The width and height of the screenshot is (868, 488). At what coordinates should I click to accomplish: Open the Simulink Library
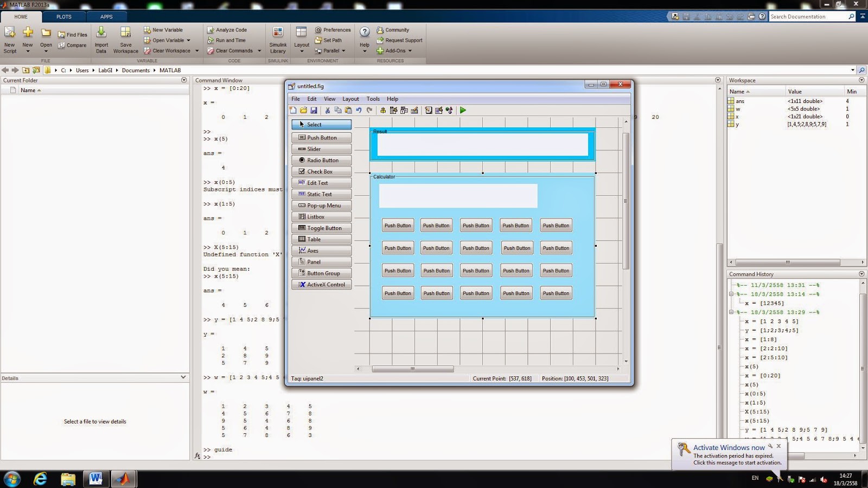coord(278,33)
